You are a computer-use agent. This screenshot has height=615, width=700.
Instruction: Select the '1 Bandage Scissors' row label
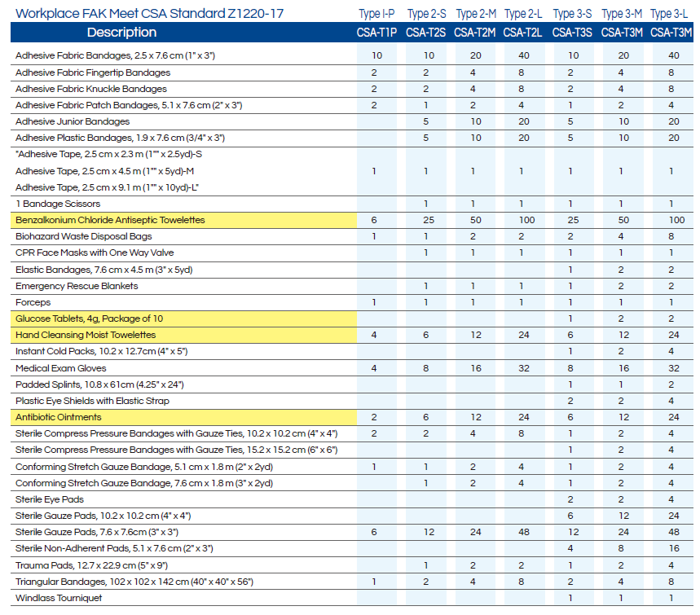point(58,204)
